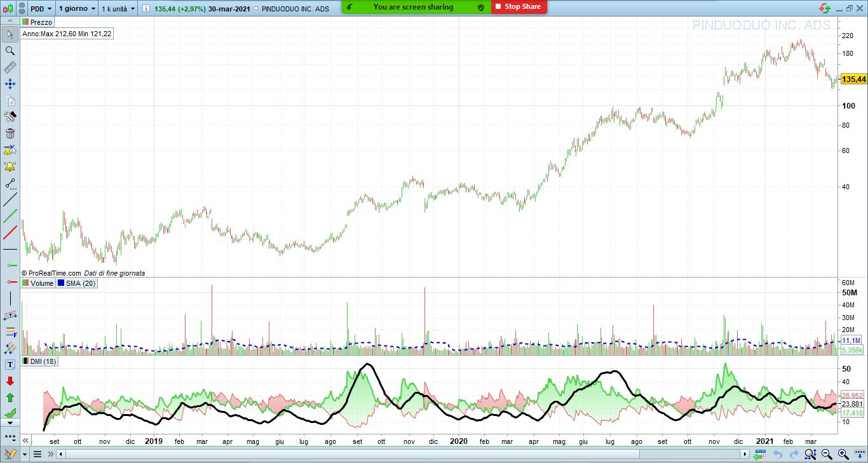
Task: Click the horizontal scrollbar left arrow
Action: click(60, 454)
